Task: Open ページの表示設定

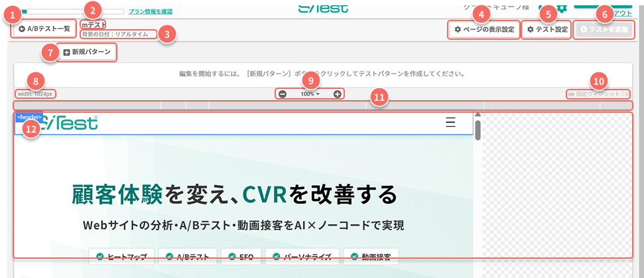Action: pos(484,30)
